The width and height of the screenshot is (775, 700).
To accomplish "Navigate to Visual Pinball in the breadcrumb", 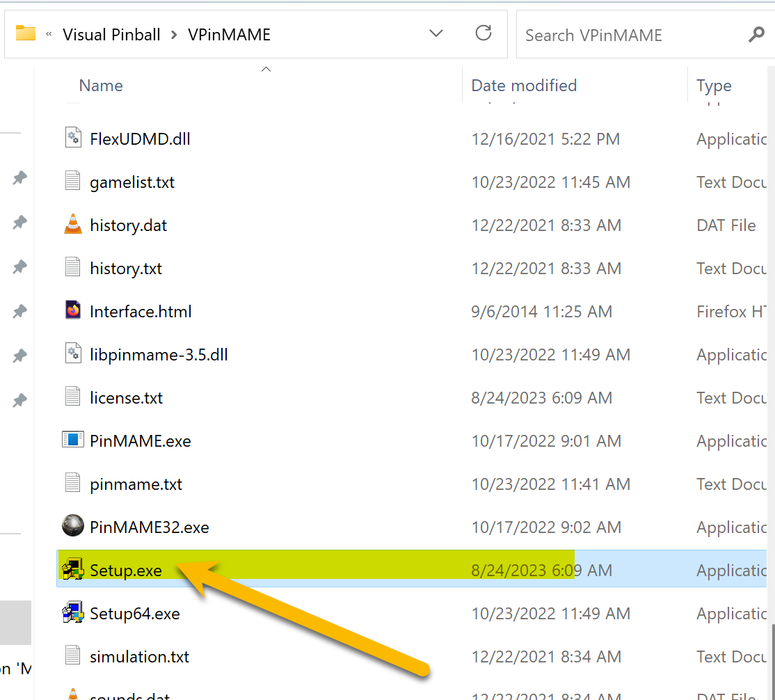I will click(111, 34).
